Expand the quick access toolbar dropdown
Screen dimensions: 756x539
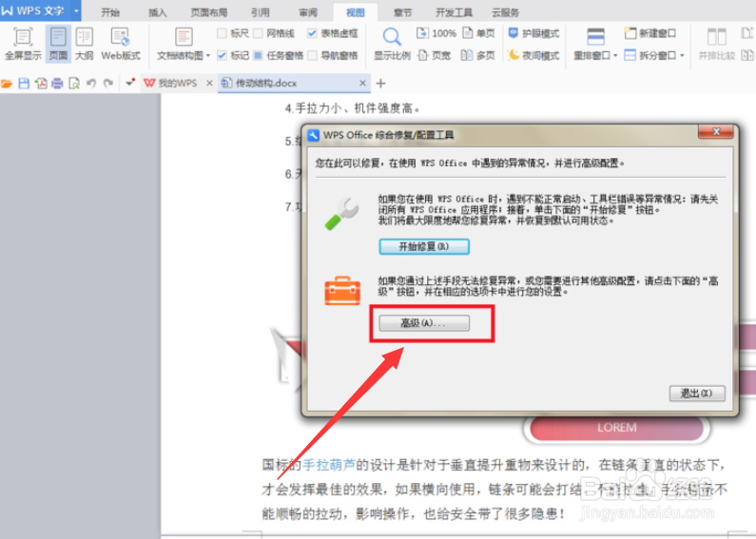tap(129, 84)
